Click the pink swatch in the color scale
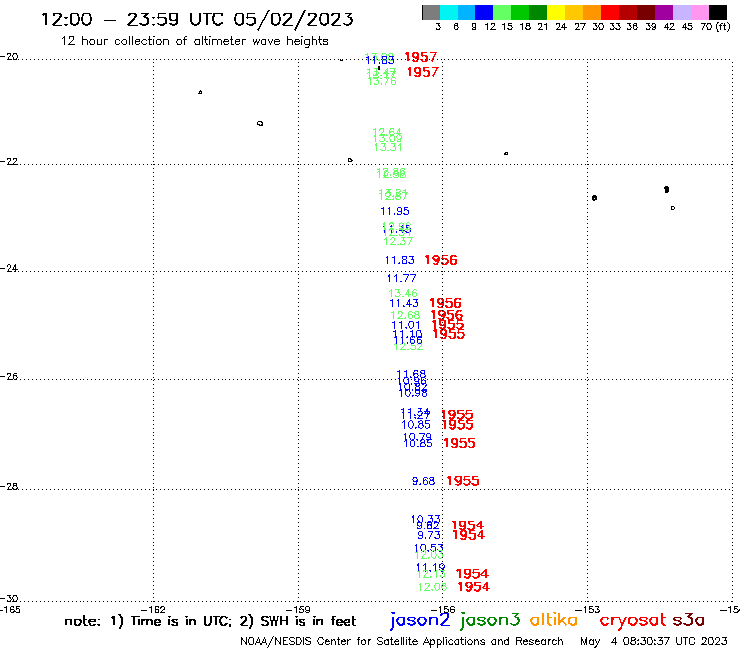Image resolution: width=740 pixels, height=650 pixels. coord(699,12)
